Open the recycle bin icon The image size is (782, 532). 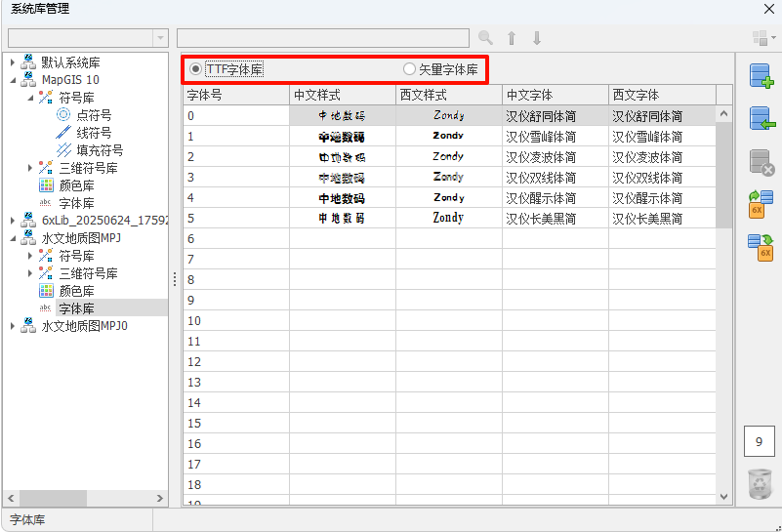pyautogui.click(x=760, y=484)
